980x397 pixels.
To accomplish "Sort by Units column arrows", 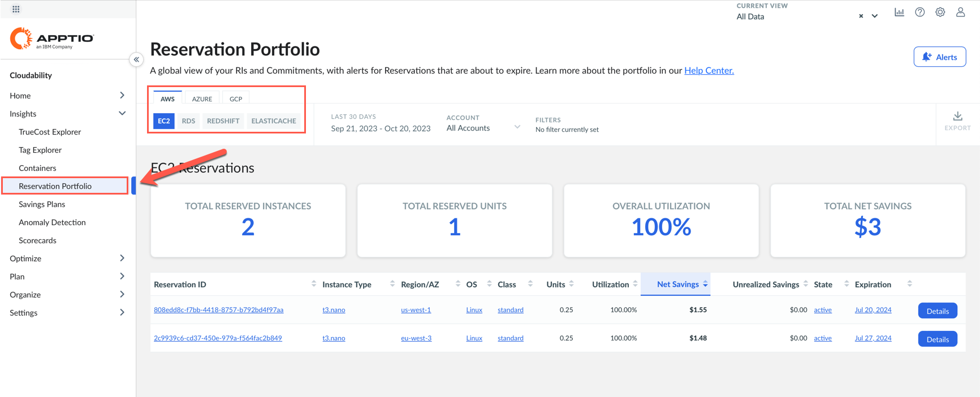I will (x=572, y=284).
